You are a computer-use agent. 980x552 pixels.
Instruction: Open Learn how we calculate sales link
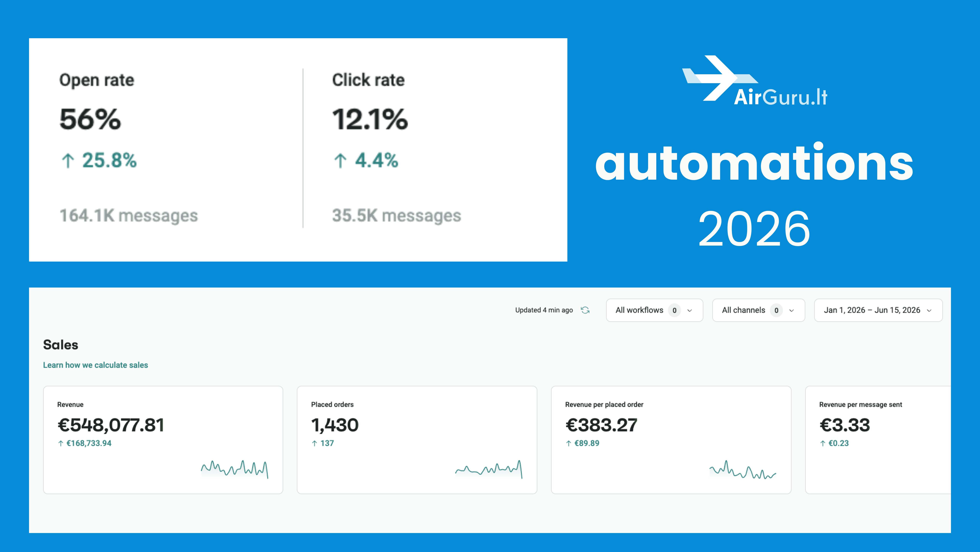[x=95, y=365]
